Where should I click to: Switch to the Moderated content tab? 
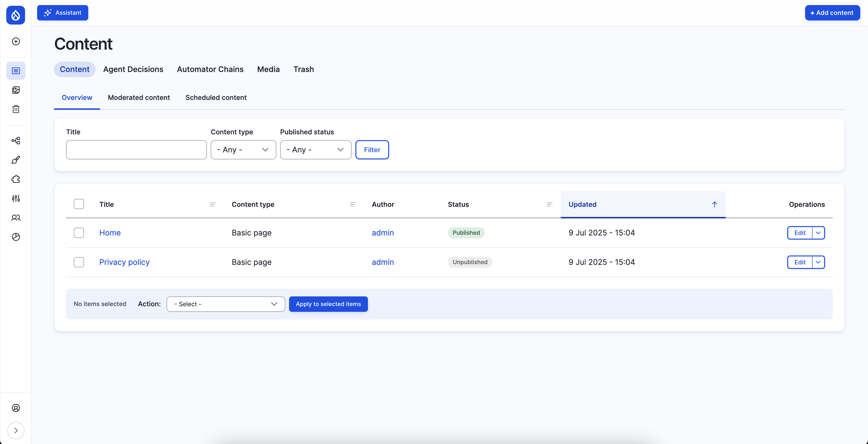tap(139, 97)
